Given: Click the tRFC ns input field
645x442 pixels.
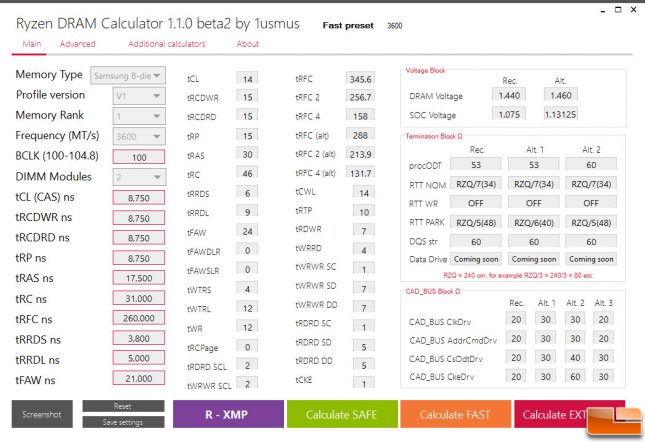Looking at the screenshot, I should click(x=139, y=318).
